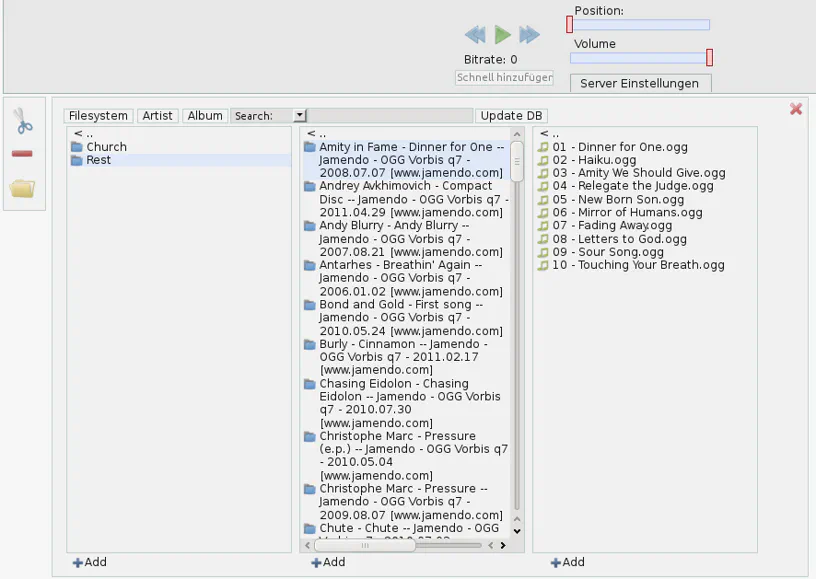The image size is (816, 579).
Task: Click horizontal scrollbar left arrow
Action: [x=307, y=545]
